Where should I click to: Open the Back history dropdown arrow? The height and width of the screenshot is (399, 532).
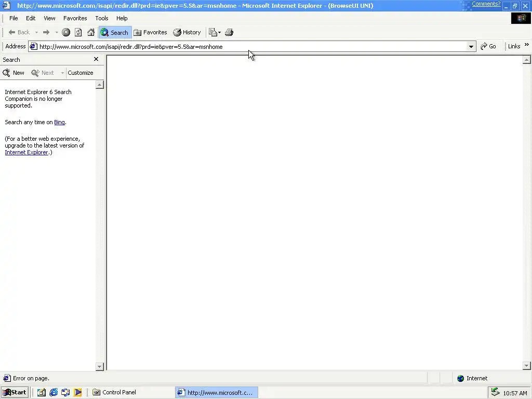[x=36, y=32]
